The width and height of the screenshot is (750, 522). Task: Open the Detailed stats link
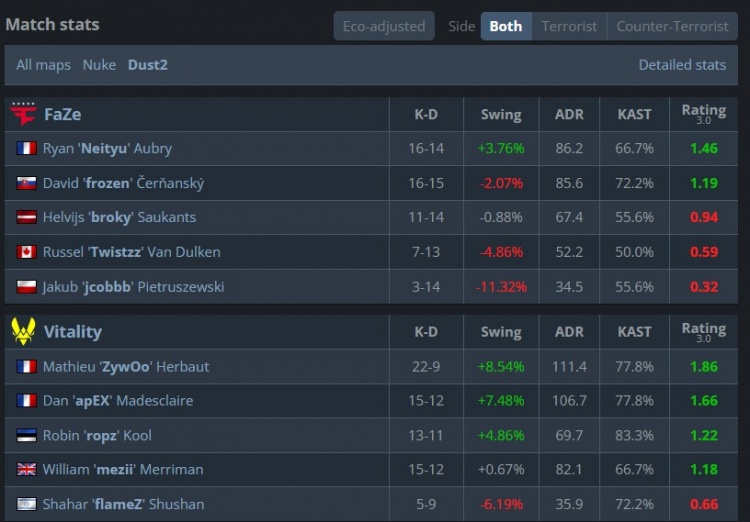coord(682,65)
